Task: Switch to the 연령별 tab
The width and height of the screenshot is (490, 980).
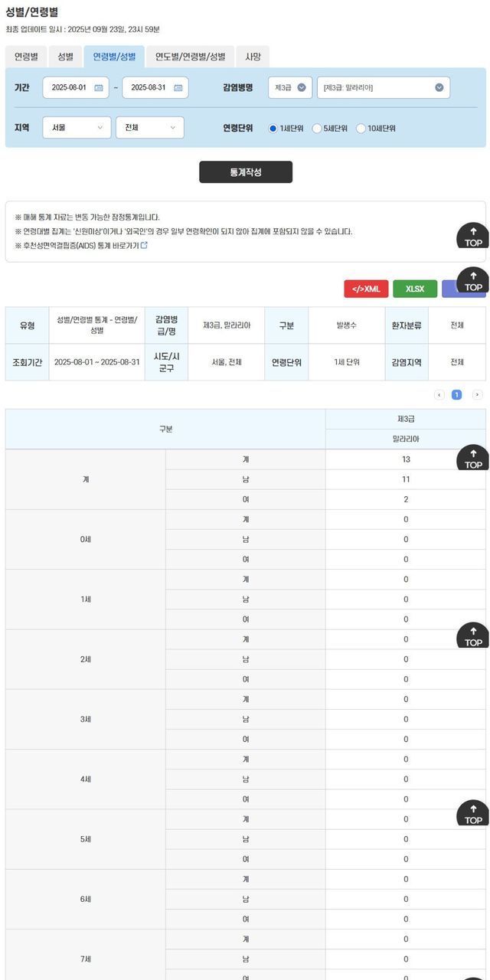Action: 26,57
